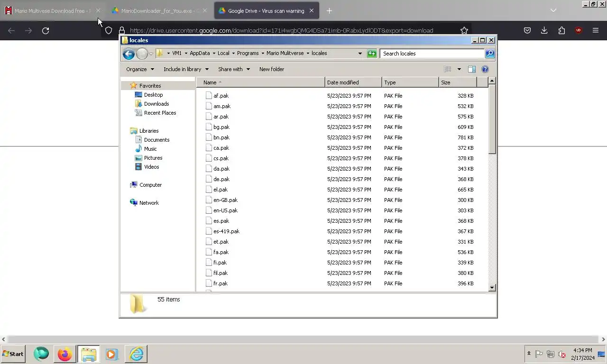The width and height of the screenshot is (607, 364).
Task: Click the Action Center flag tray icon
Action: (x=539, y=354)
